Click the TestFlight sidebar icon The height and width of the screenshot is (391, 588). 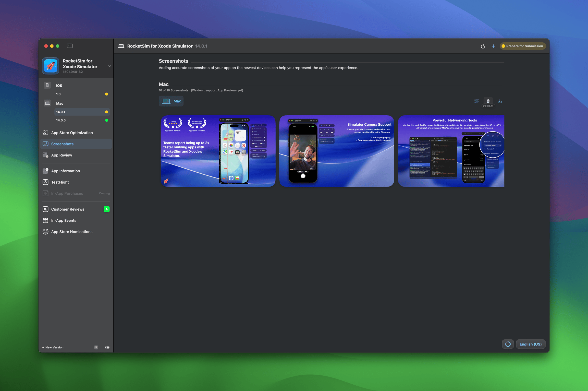(x=45, y=182)
